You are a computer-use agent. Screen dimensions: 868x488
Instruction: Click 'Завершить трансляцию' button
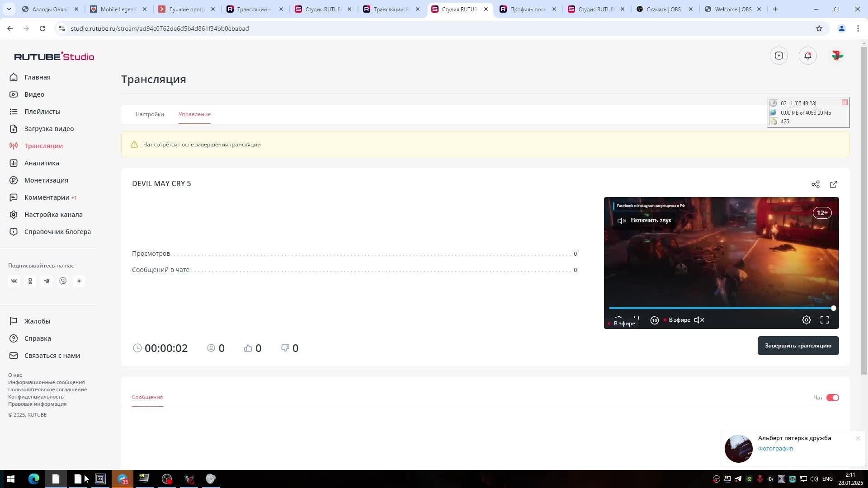click(797, 346)
